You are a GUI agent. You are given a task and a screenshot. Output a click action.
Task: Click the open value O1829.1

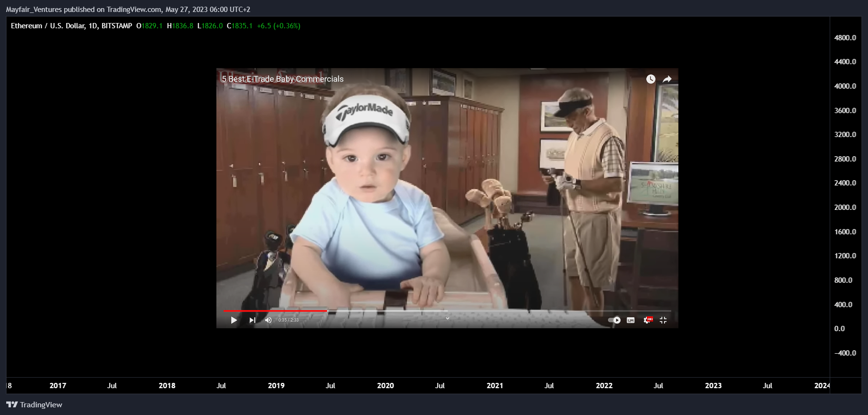[x=149, y=26]
